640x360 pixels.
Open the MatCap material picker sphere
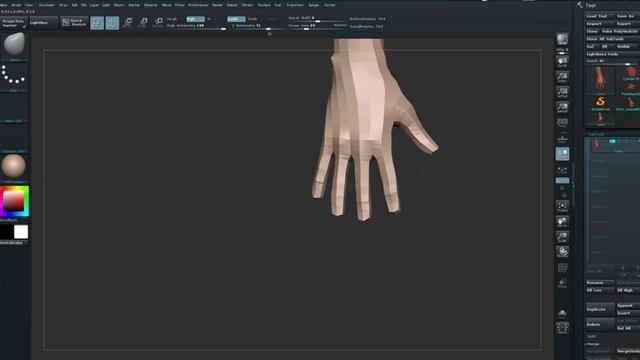click(x=13, y=167)
